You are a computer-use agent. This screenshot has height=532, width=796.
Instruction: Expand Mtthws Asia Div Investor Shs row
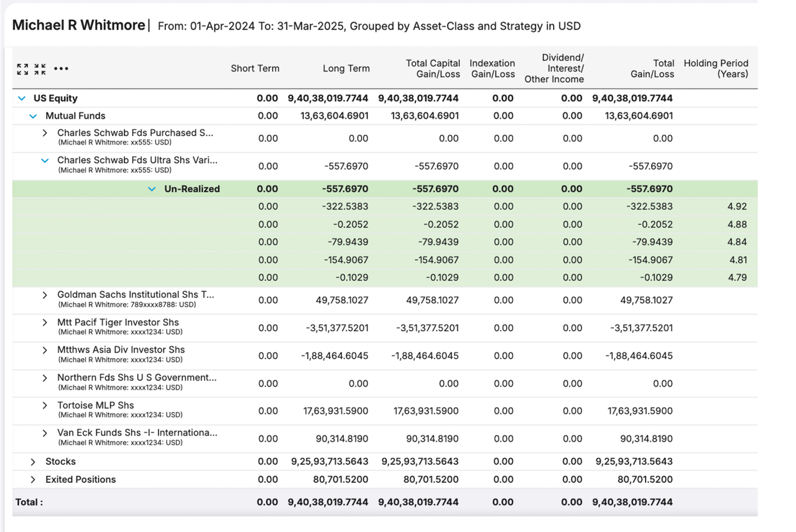(45, 350)
